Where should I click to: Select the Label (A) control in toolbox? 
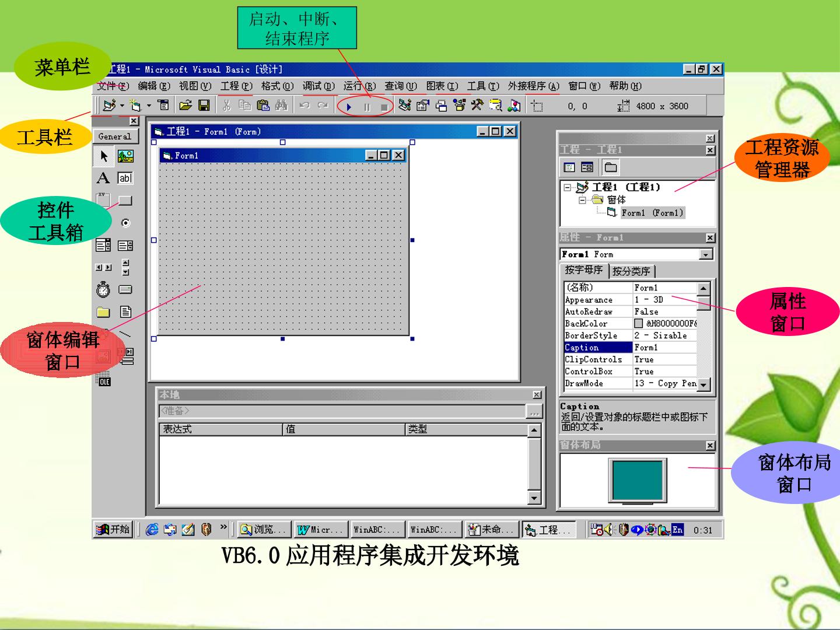click(103, 178)
